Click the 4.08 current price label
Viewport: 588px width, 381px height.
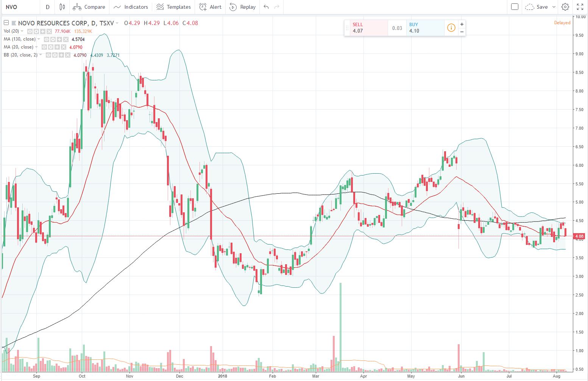pos(579,236)
